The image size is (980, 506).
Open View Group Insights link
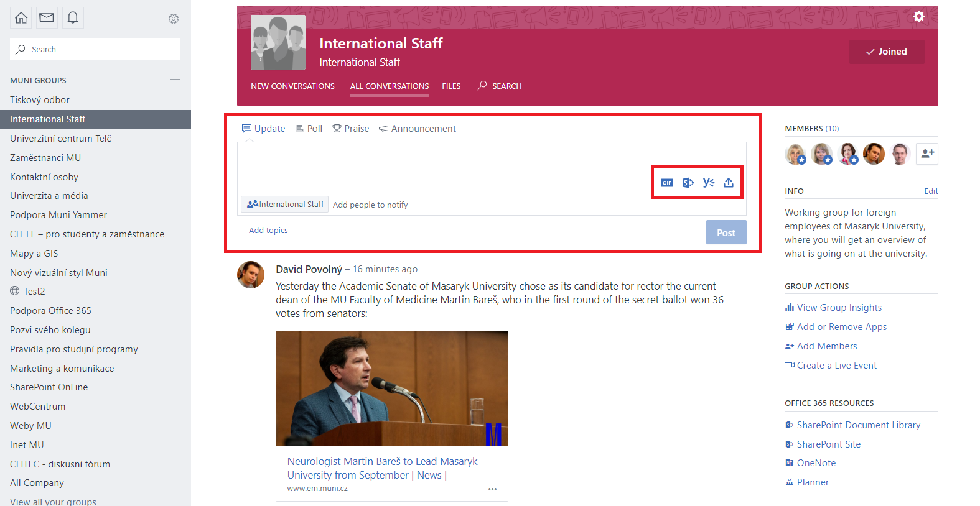pyautogui.click(x=839, y=308)
